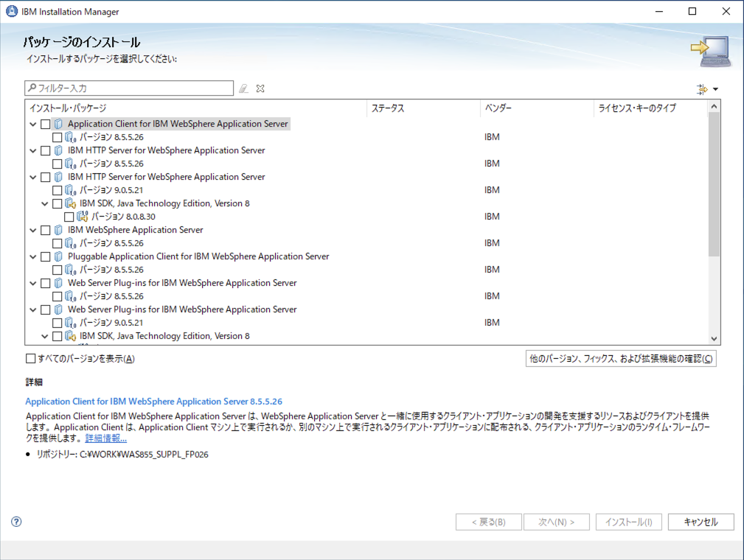Screen dimensions: 744x560
Task: Click the package list vertical scrollbar thumb
Action: [x=714, y=185]
